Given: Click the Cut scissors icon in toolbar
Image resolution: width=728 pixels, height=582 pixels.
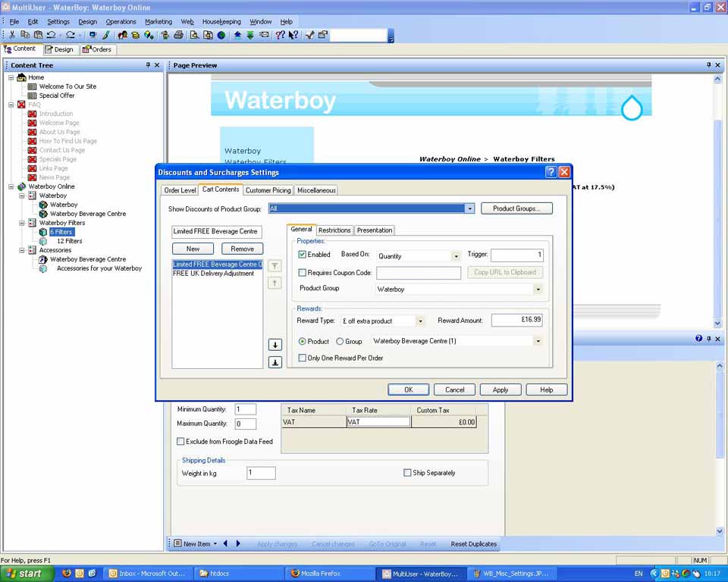Looking at the screenshot, I should click(13, 35).
